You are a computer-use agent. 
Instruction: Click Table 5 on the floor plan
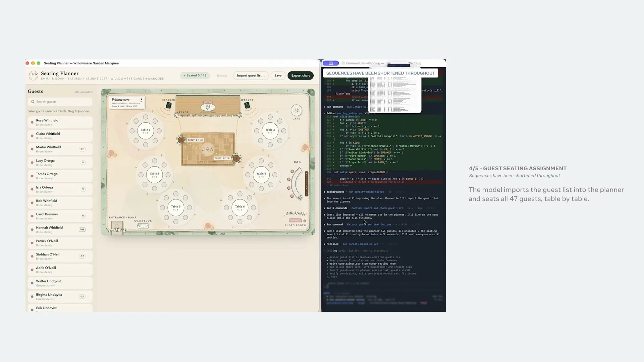coord(176,207)
